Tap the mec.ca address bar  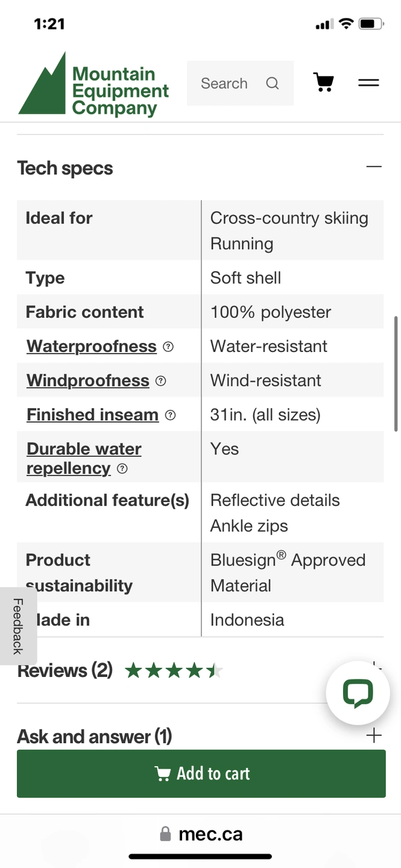point(201,834)
